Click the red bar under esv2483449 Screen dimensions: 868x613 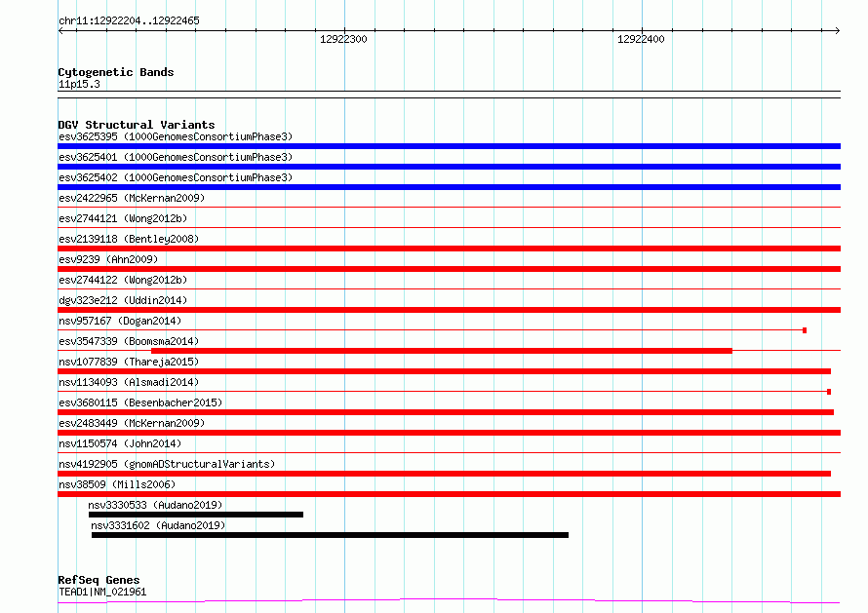pyautogui.click(x=449, y=433)
